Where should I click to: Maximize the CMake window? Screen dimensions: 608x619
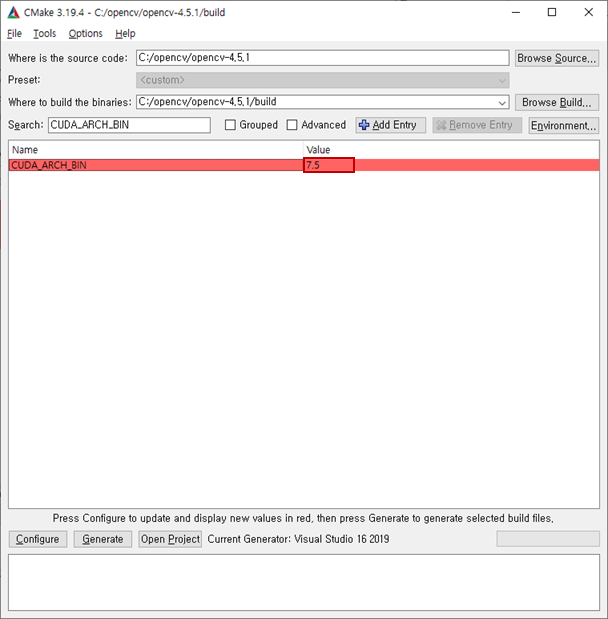pos(552,13)
